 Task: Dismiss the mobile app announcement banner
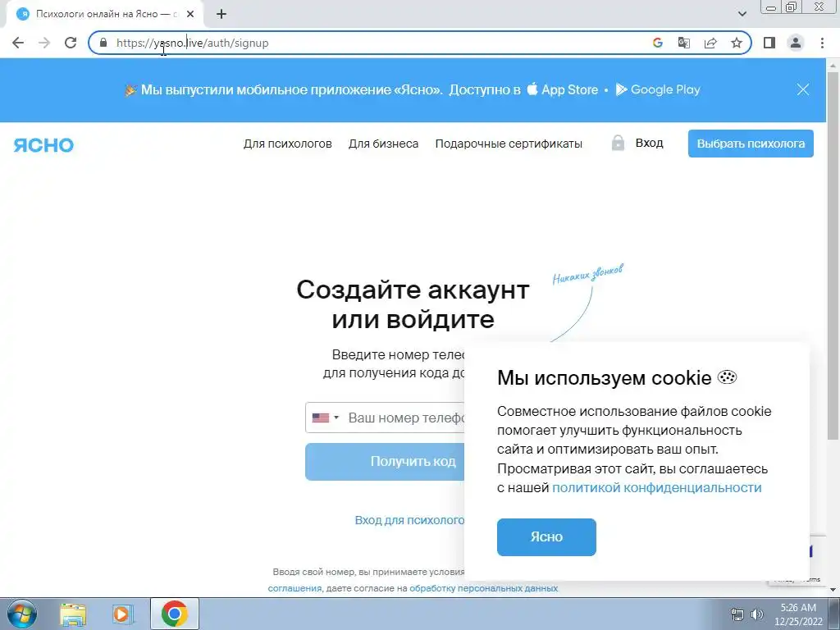click(802, 89)
